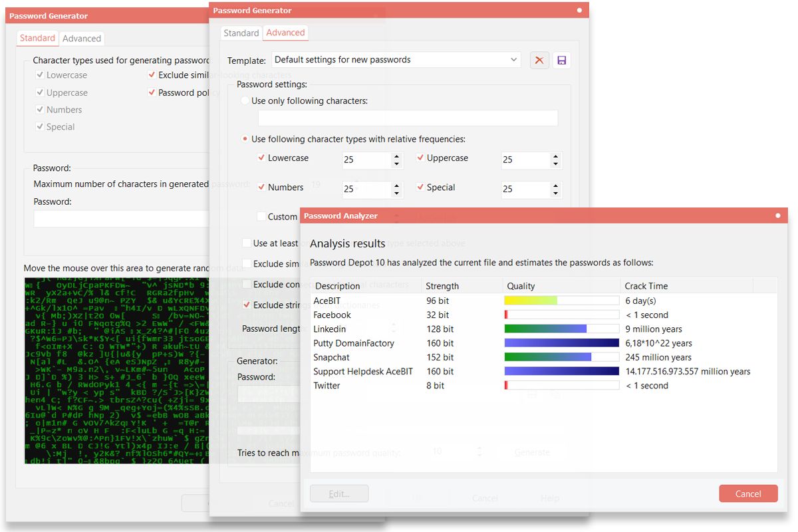Select 'Use following character types' radio option
Viewport: 798px width, 532px height.
click(245, 139)
